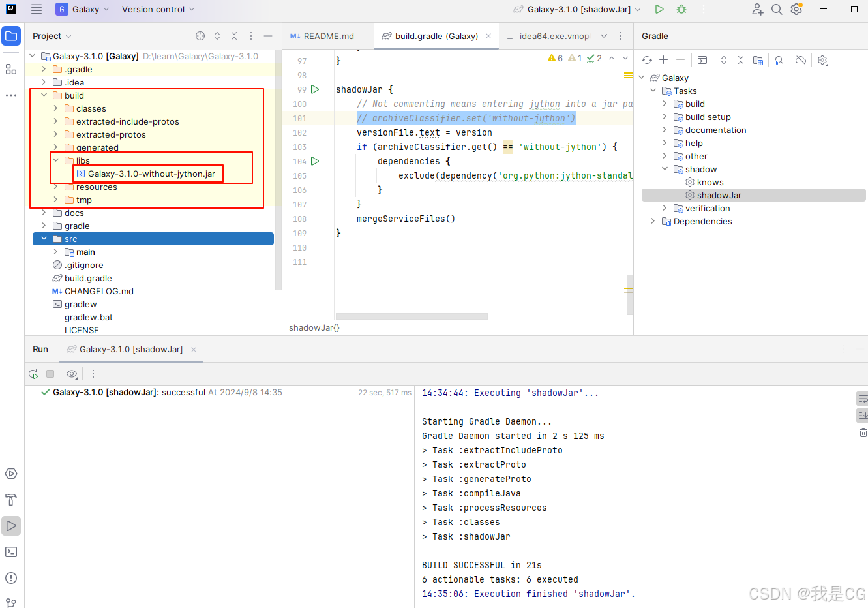The image size is (868, 608).
Task: Open the Services tool window icon
Action: (11, 474)
